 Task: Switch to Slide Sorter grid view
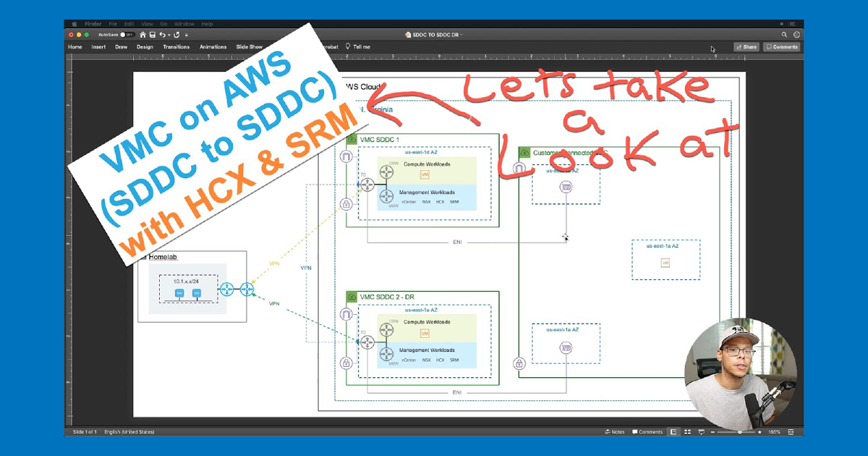pos(686,432)
